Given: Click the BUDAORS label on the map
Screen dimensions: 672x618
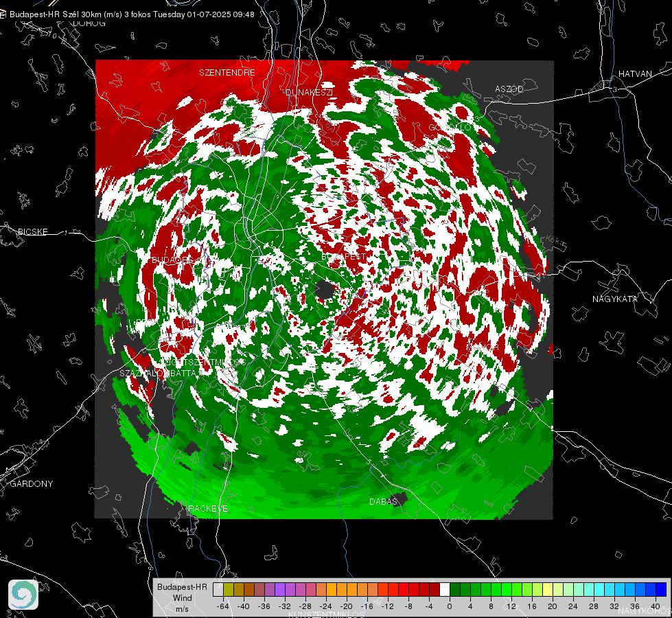Looking at the screenshot, I should 175,260.
